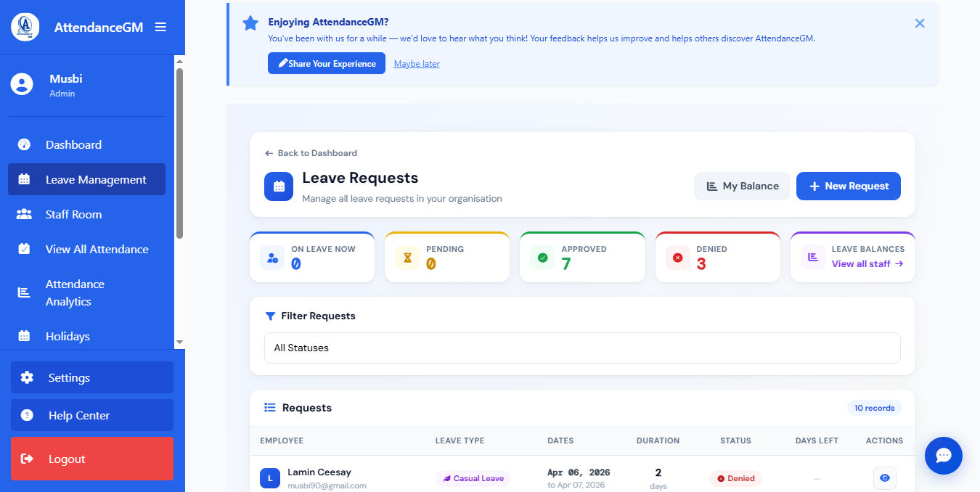The height and width of the screenshot is (492, 980).
Task: Click the Leave Balances chart icon
Action: (813, 258)
